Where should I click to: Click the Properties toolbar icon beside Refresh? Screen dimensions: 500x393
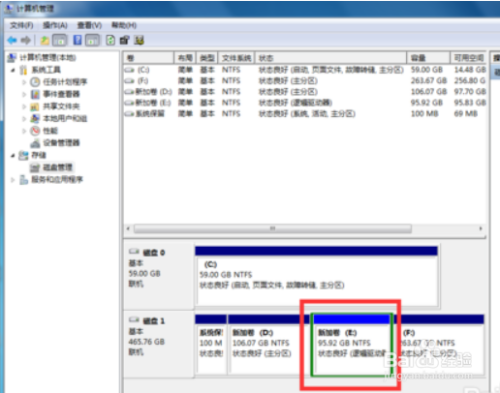tap(124, 40)
